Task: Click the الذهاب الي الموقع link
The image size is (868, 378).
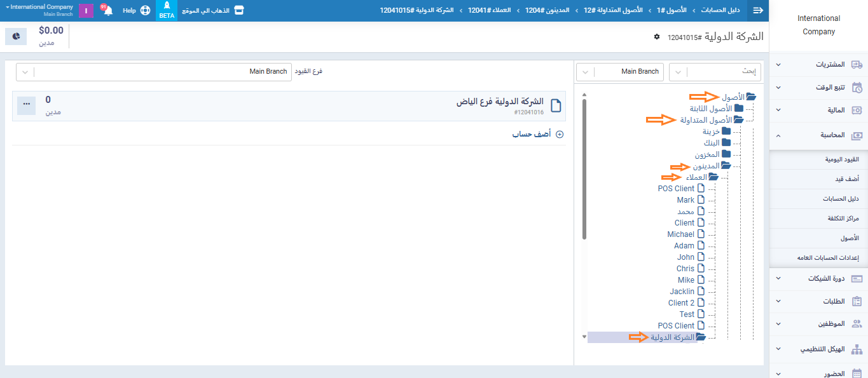Action: [211, 11]
